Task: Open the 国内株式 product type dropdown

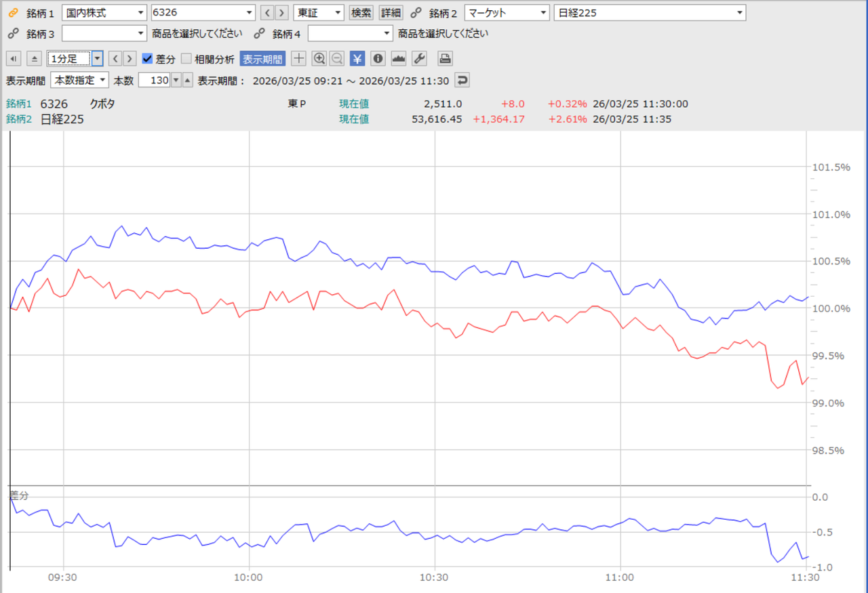Action: (x=104, y=13)
